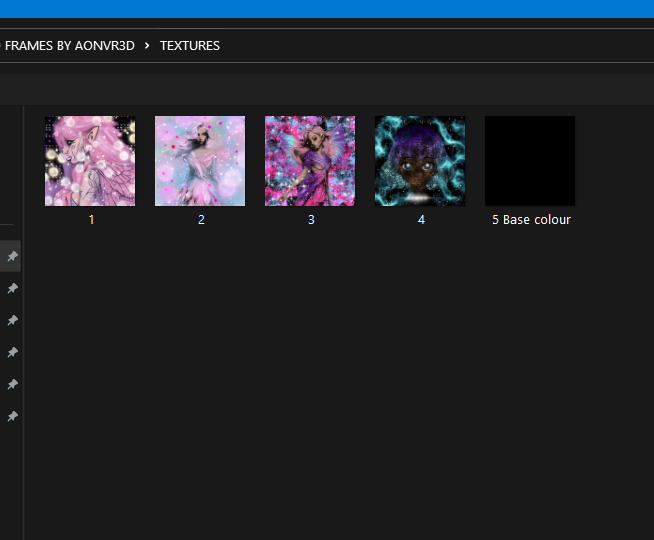The height and width of the screenshot is (540, 654).
Task: Select thumbnail of image file 1
Action: point(90,161)
